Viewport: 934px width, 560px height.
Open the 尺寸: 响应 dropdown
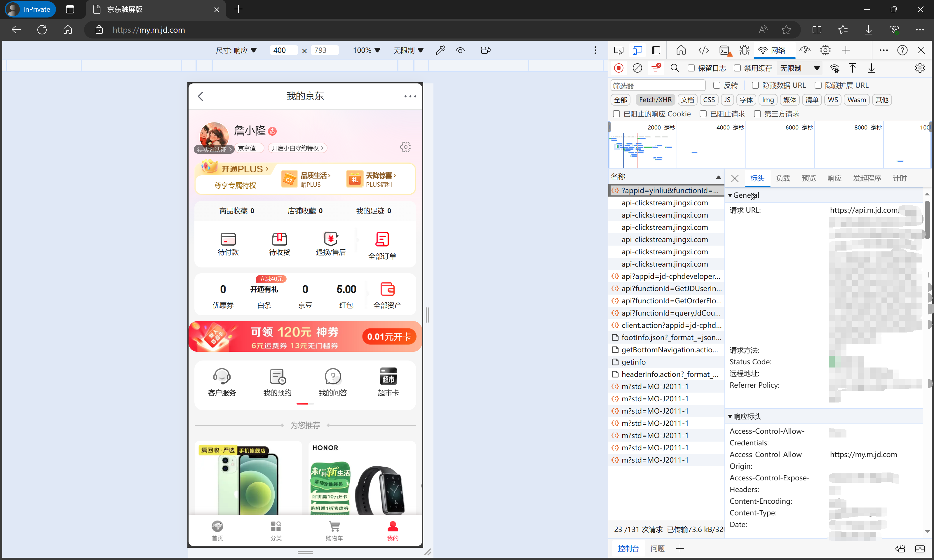(236, 50)
